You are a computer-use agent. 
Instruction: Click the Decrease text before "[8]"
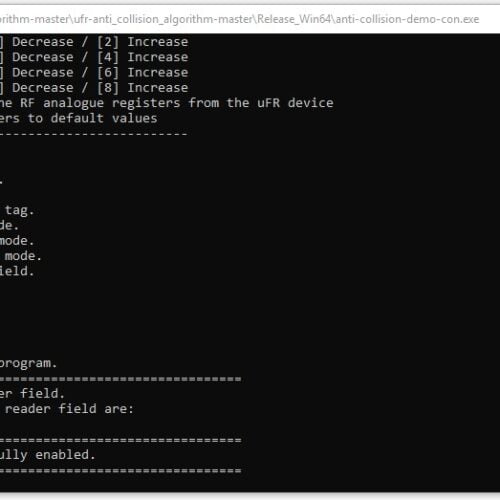coord(43,88)
